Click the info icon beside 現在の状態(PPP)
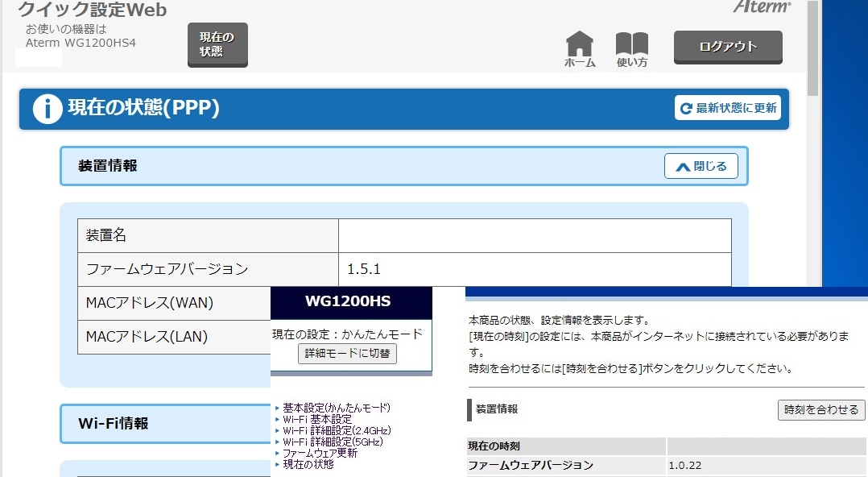 [x=47, y=109]
